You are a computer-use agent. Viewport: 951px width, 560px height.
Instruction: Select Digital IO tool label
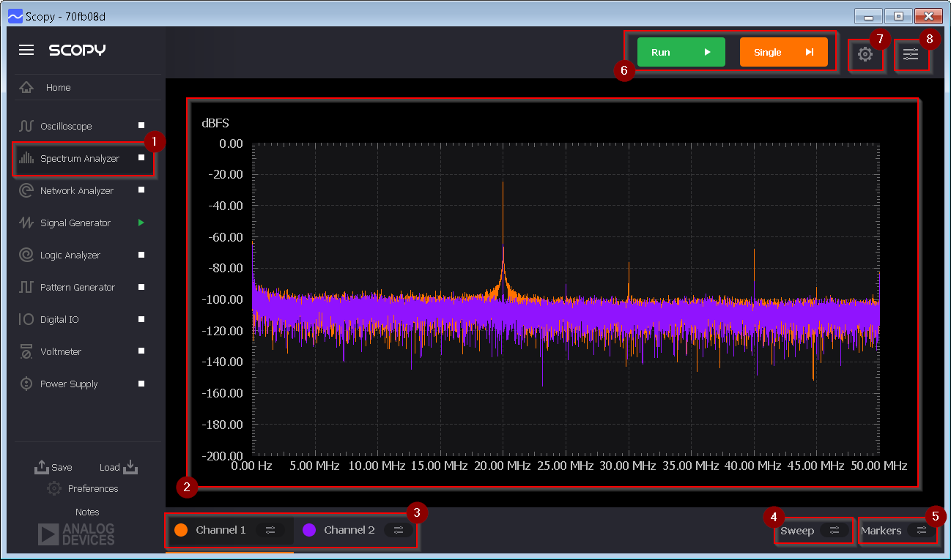pyautogui.click(x=59, y=320)
